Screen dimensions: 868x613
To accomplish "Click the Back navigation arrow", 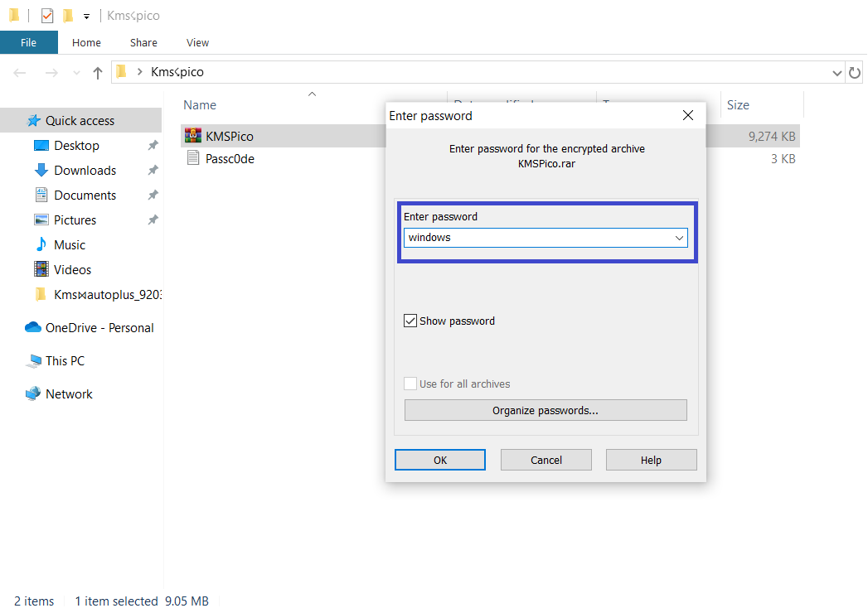I will 20,72.
